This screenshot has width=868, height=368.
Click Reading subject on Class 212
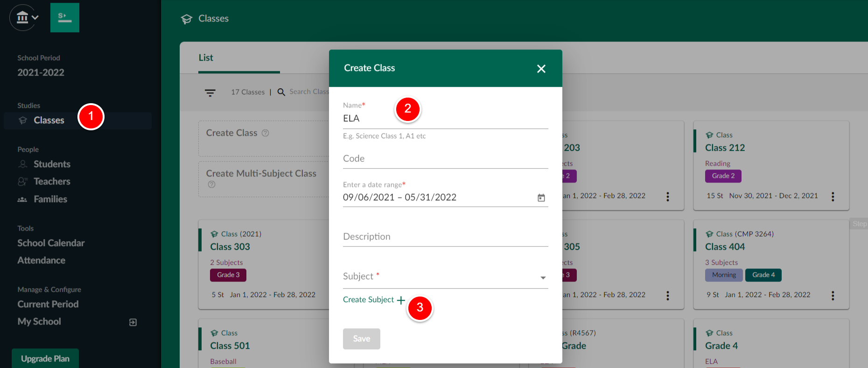tap(718, 163)
